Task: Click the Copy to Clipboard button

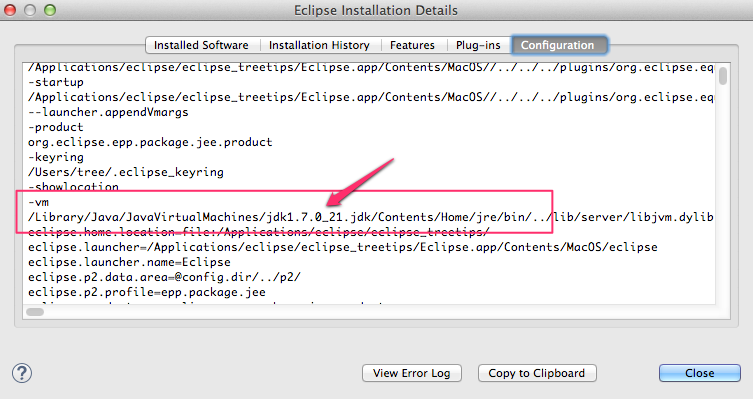Action: point(537,373)
